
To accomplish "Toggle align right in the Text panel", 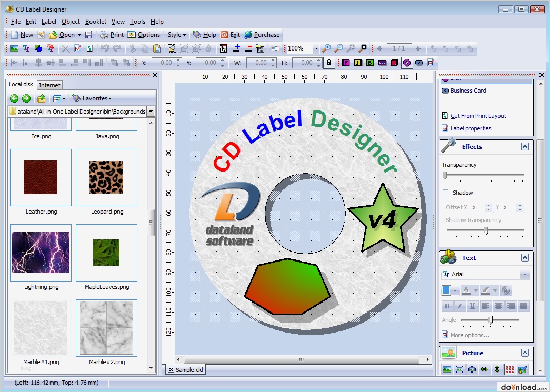I will 511,306.
